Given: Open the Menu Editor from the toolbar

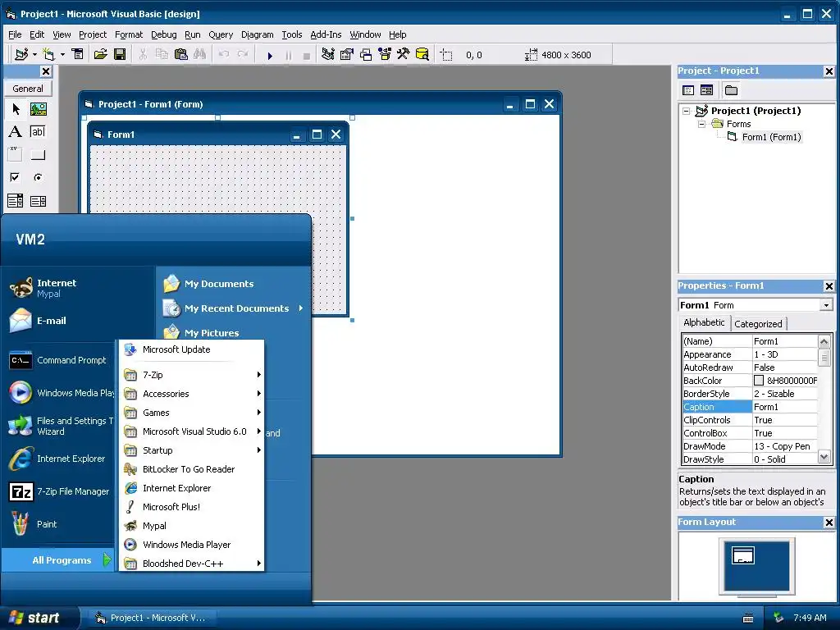Looking at the screenshot, I should (78, 55).
